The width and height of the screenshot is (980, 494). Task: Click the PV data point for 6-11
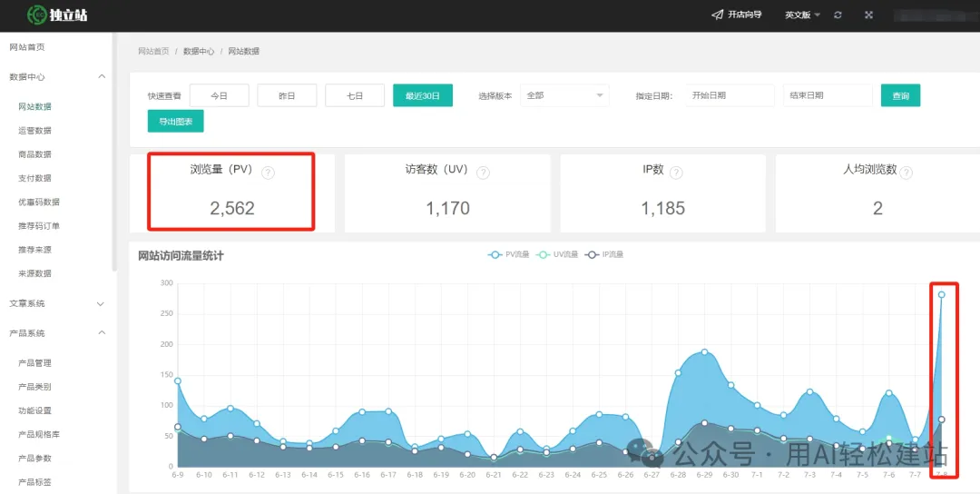click(230, 409)
